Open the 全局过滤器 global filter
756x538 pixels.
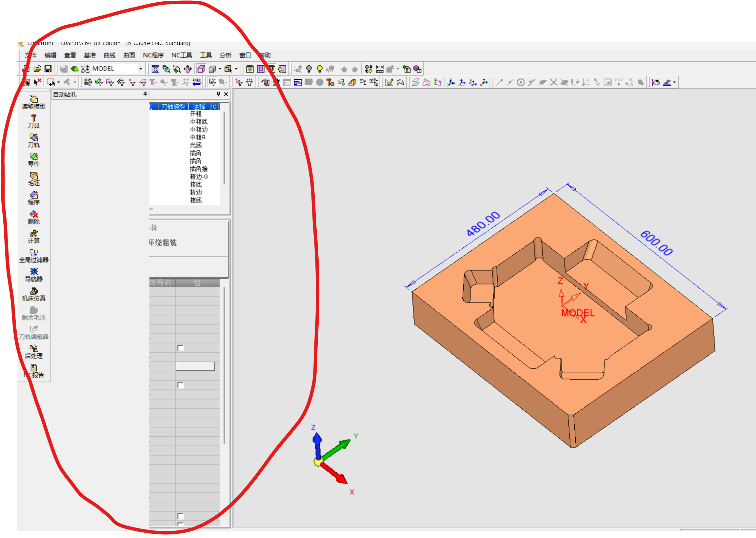coord(33,256)
